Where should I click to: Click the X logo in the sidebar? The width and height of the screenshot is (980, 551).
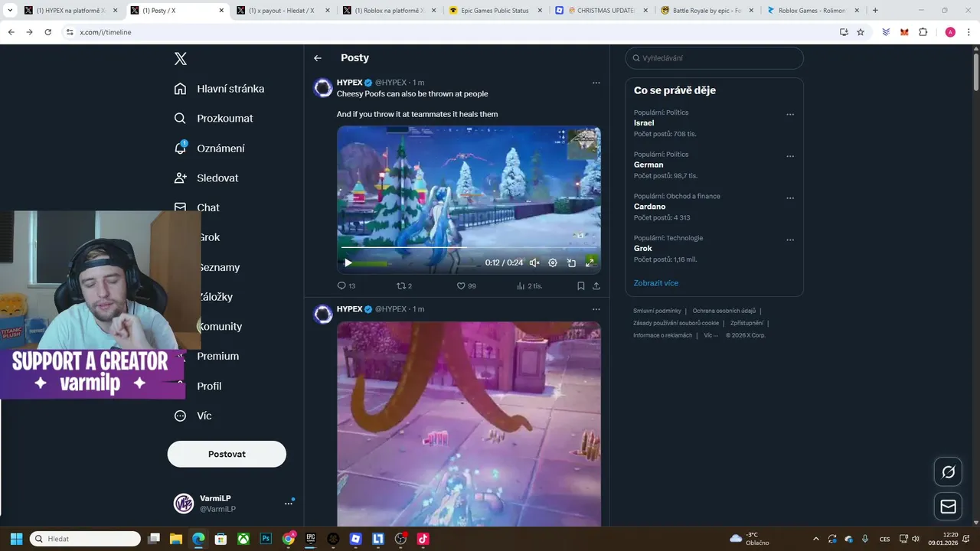coord(181,59)
